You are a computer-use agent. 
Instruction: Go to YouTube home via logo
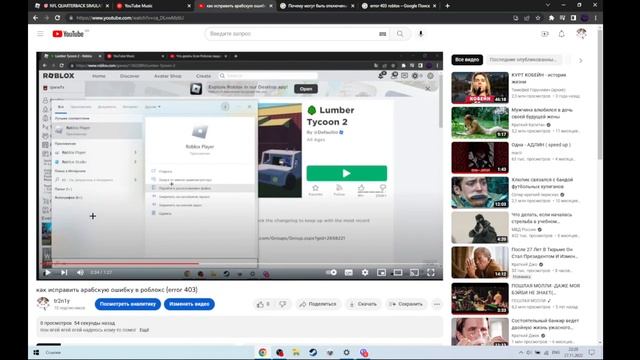click(69, 34)
